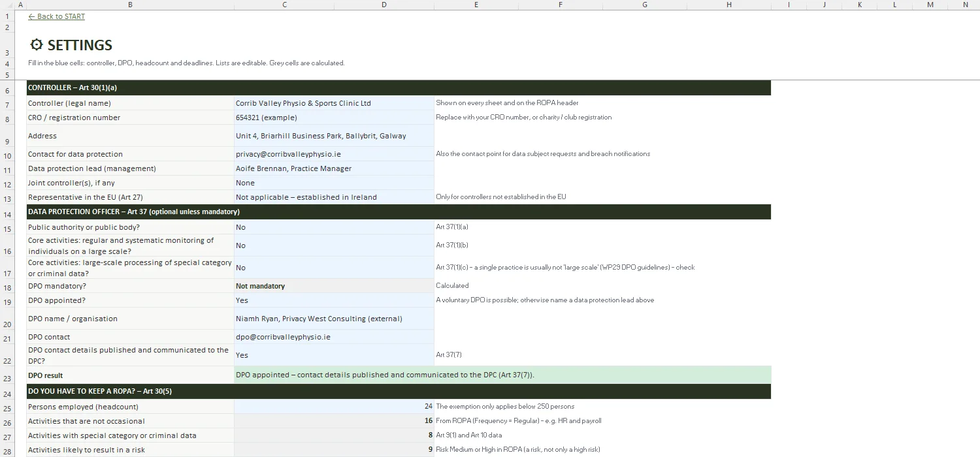The width and height of the screenshot is (980, 457).
Task: Follow the Back to START link
Action: [x=57, y=16]
